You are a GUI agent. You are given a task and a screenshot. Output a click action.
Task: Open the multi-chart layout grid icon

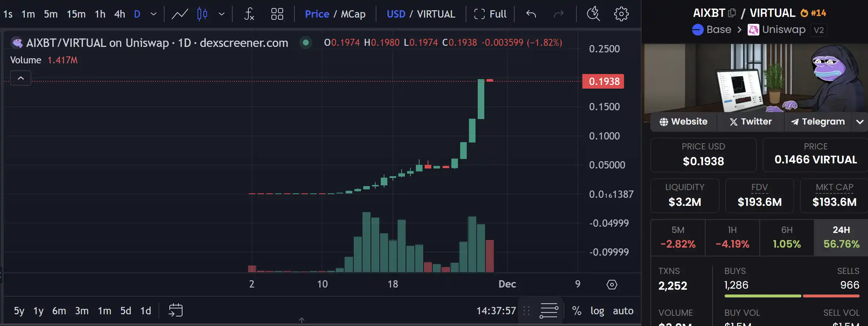[x=277, y=14]
